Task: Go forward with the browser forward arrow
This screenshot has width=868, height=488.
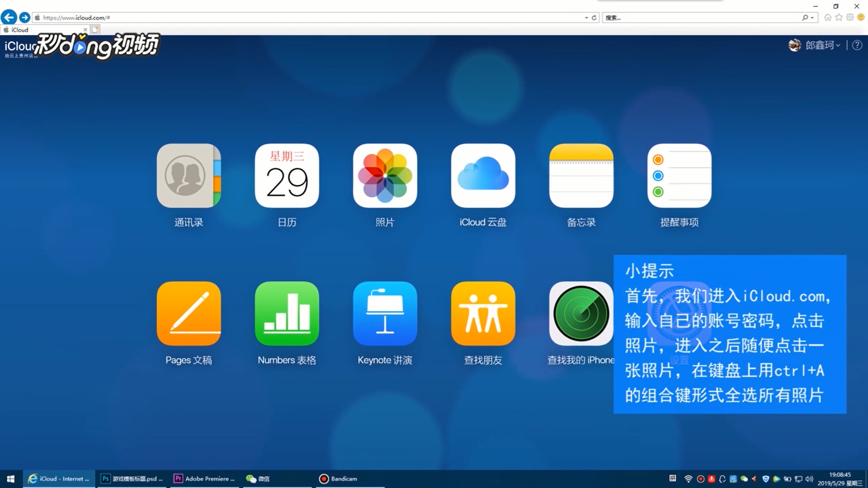Action: point(25,18)
